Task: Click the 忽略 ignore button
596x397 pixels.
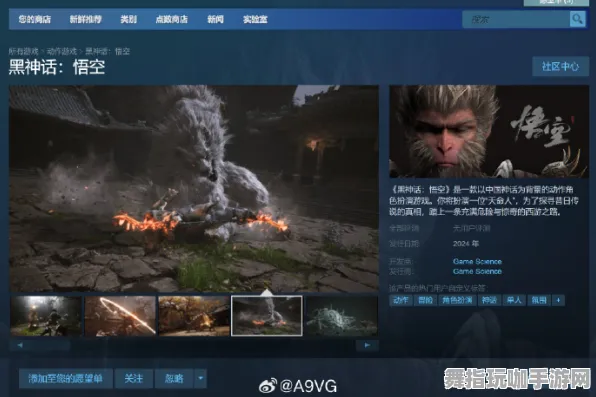Action: click(x=174, y=378)
